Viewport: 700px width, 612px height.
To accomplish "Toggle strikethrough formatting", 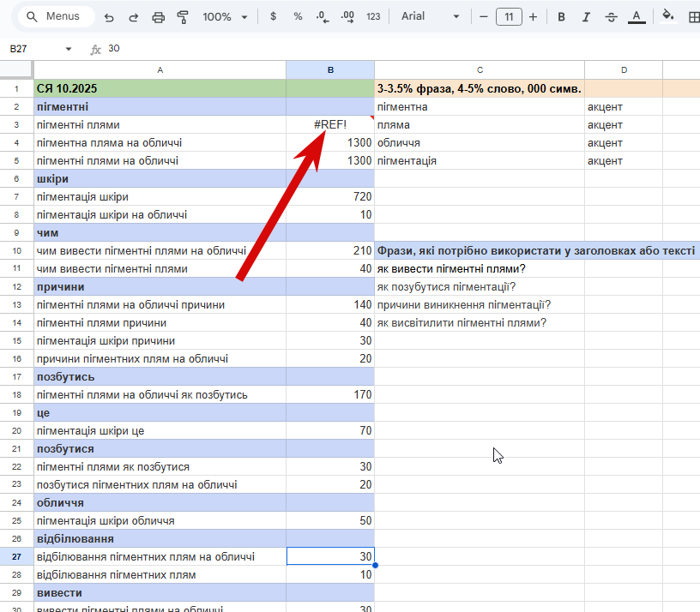I will (611, 17).
